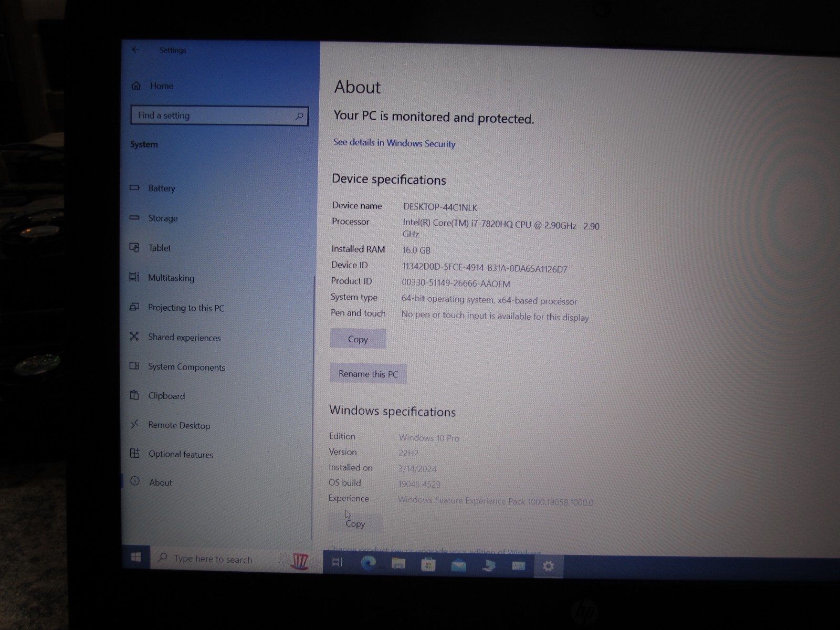This screenshot has width=840, height=630.
Task: Open the Windows Start menu
Action: point(136,557)
